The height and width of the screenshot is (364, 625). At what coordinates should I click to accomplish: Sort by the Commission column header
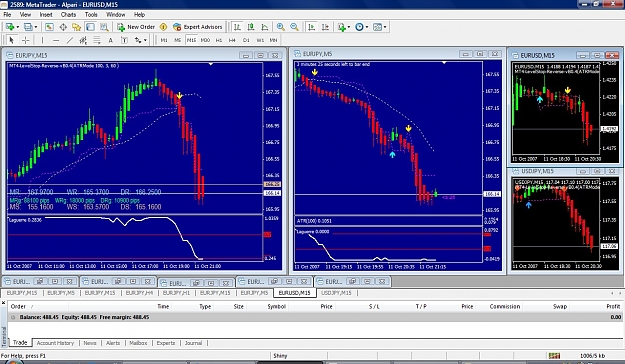(505, 306)
